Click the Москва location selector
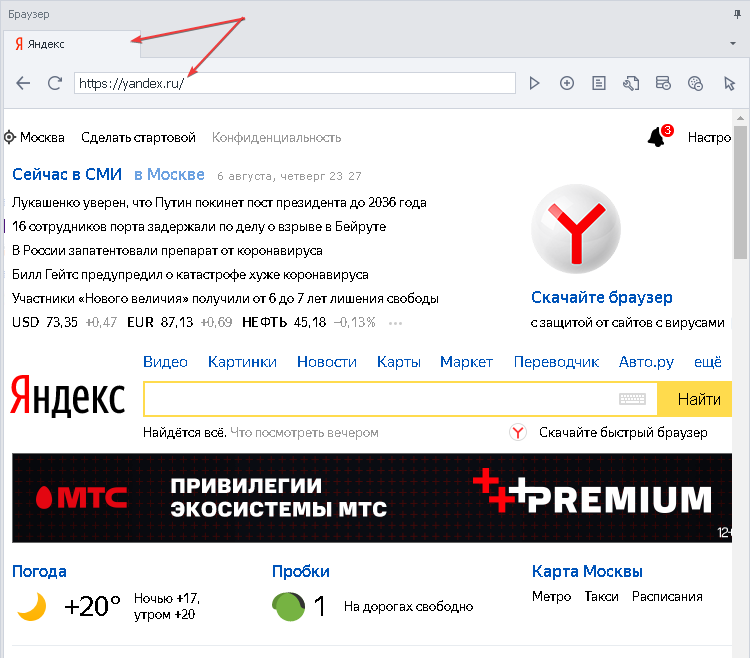 point(34,137)
